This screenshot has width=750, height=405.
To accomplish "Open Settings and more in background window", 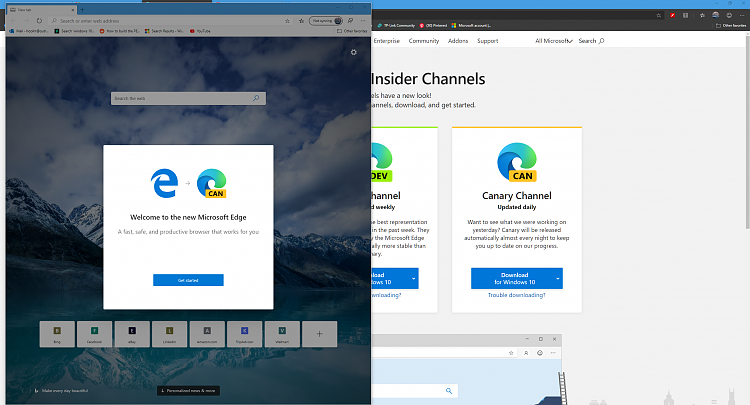I will (x=742, y=15).
